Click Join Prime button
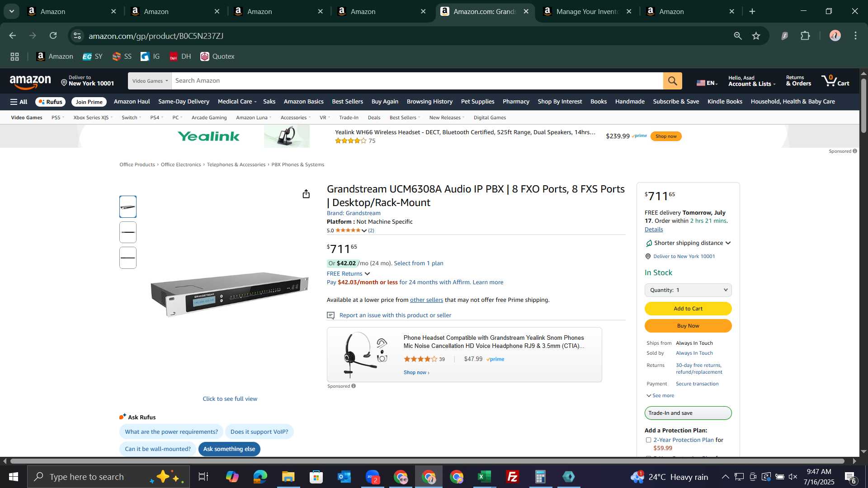868x488 pixels. (89, 102)
